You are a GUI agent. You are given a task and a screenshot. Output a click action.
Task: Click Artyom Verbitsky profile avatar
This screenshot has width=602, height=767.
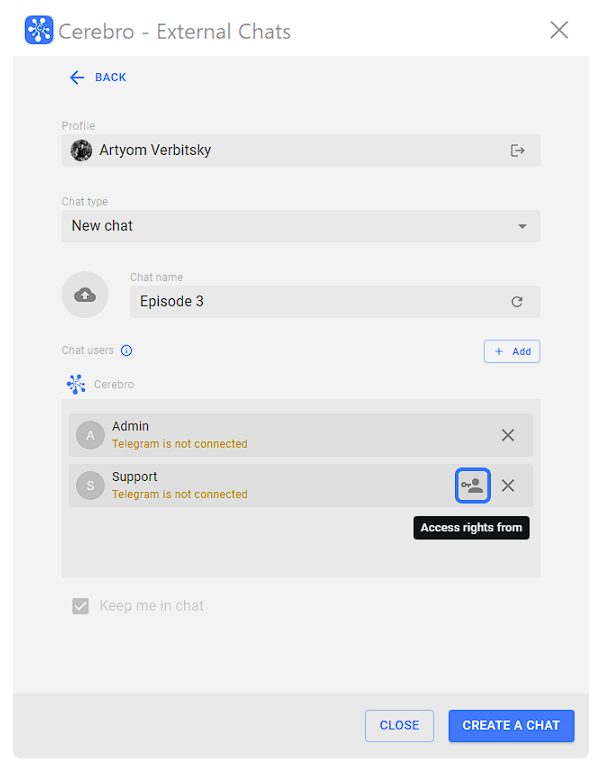click(81, 150)
